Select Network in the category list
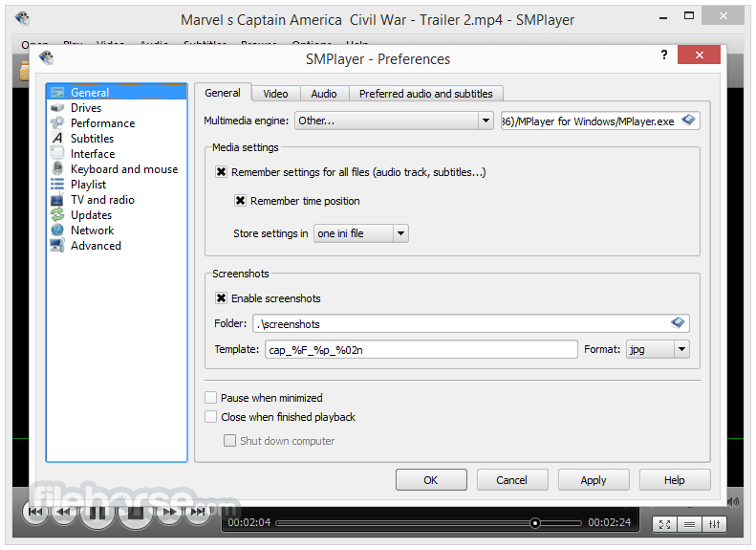 pos(92,231)
